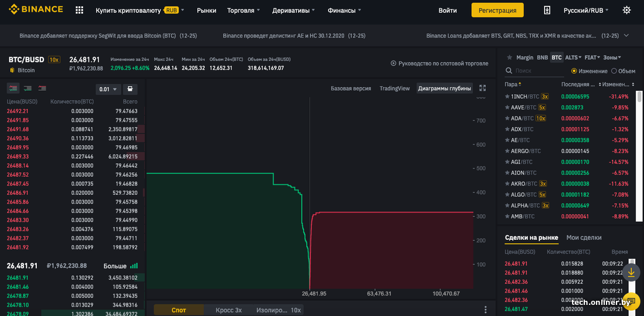
Task: Favorite the ADX/BTC pair star
Action: 507,129
